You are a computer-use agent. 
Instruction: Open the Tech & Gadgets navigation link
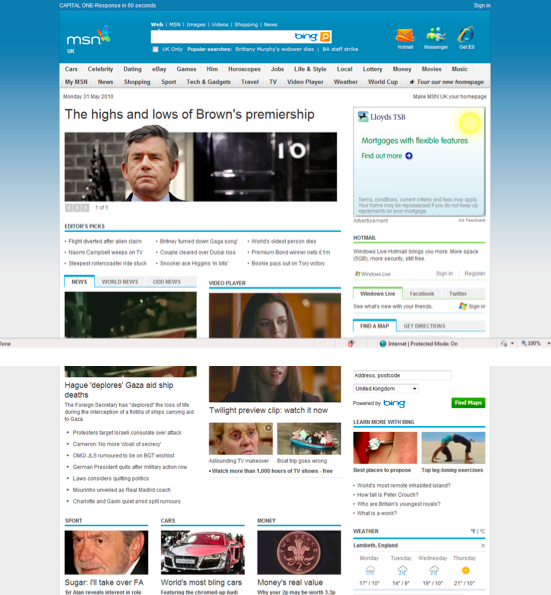208,82
